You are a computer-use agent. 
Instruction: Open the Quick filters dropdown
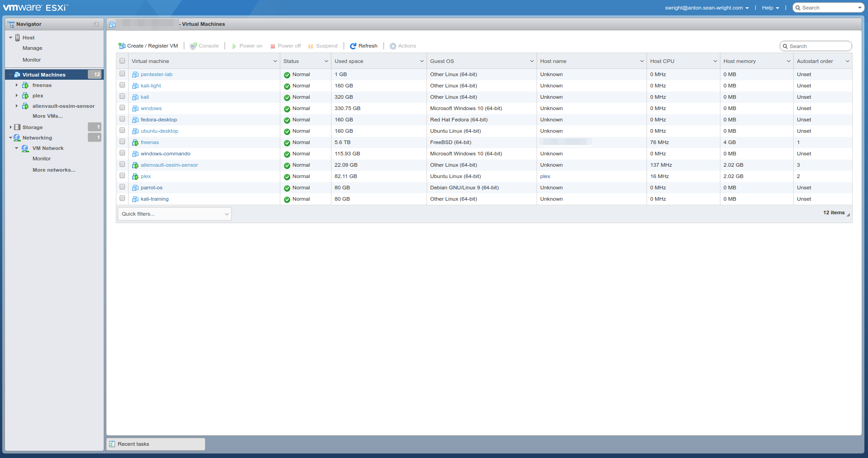pos(175,214)
